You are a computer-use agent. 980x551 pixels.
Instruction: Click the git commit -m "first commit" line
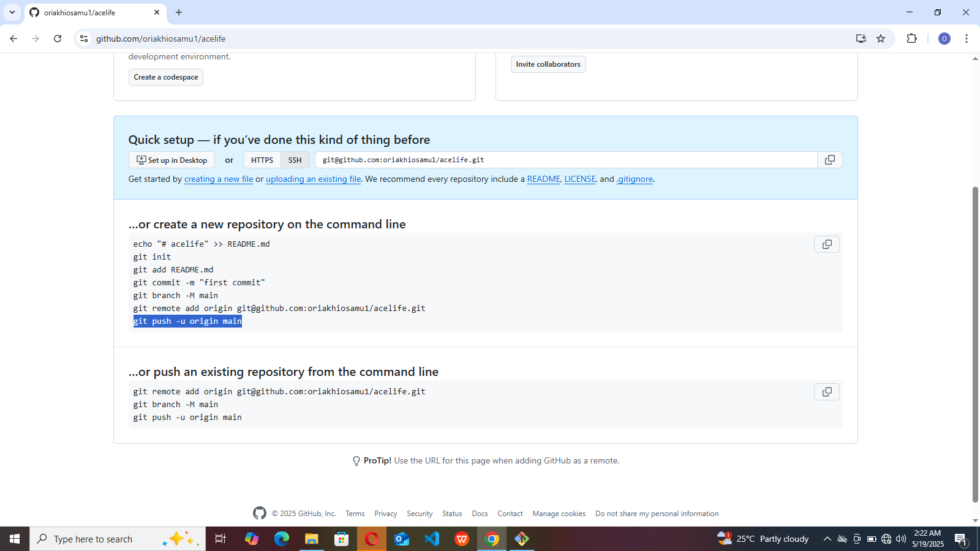pos(199,283)
